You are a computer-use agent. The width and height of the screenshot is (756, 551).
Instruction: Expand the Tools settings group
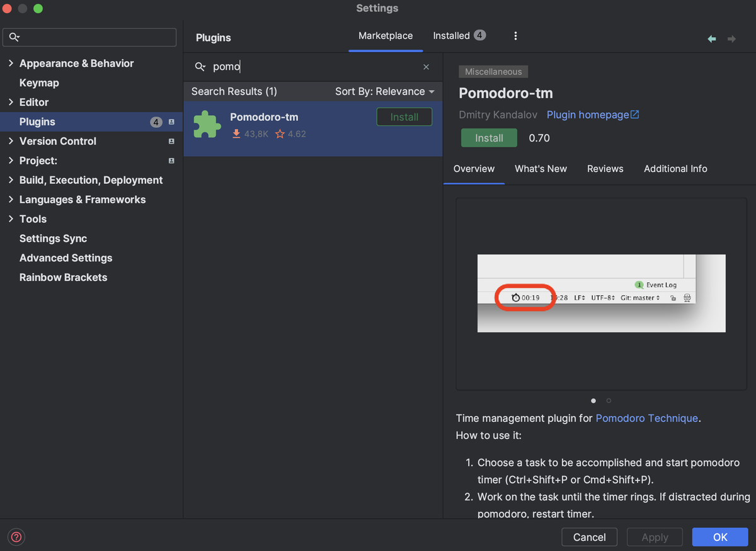coord(11,219)
